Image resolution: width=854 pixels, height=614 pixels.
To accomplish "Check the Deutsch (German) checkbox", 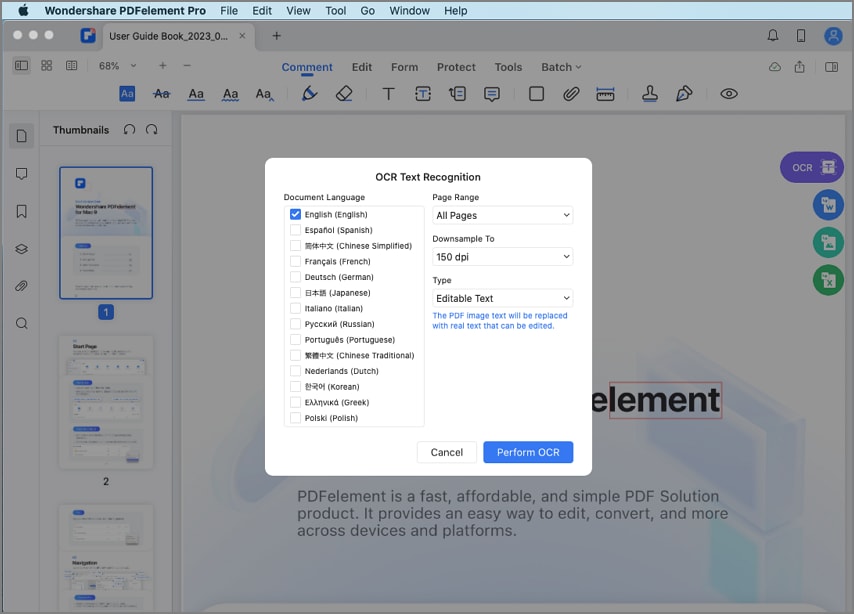I will tap(295, 277).
